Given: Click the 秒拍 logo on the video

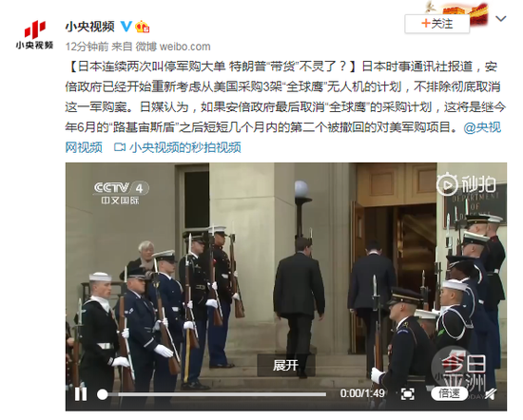Looking at the screenshot, I should point(466,184).
